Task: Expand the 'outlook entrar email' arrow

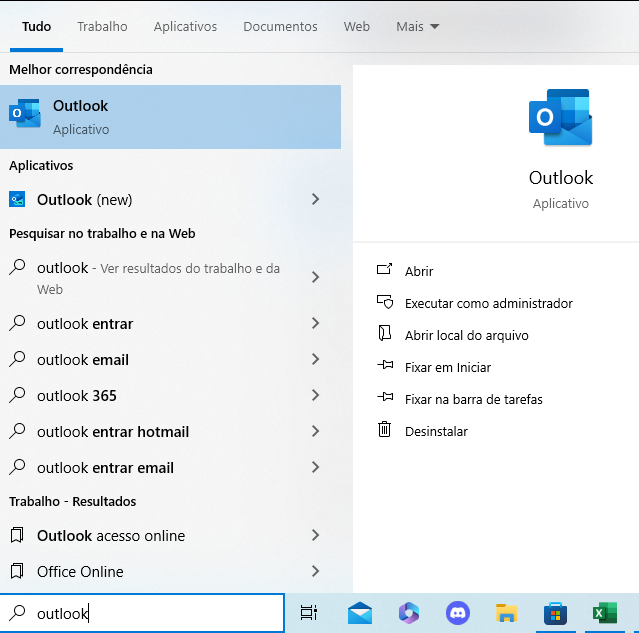Action: coord(315,467)
